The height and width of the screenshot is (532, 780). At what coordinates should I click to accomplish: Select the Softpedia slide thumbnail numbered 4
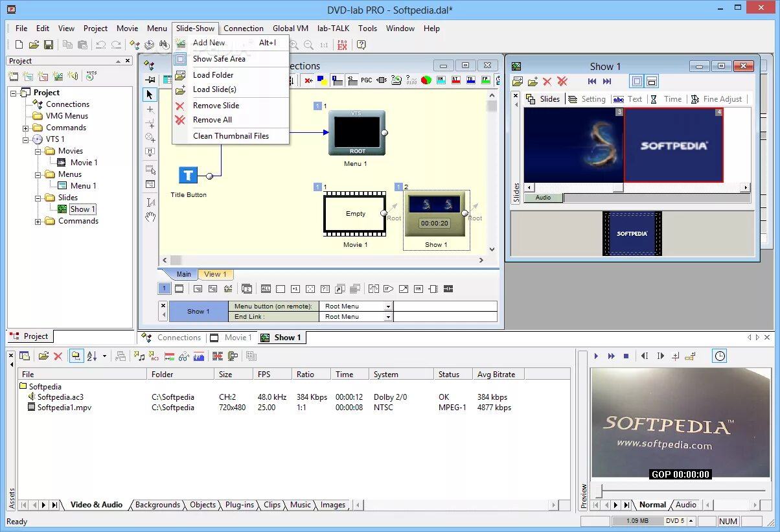(674, 145)
